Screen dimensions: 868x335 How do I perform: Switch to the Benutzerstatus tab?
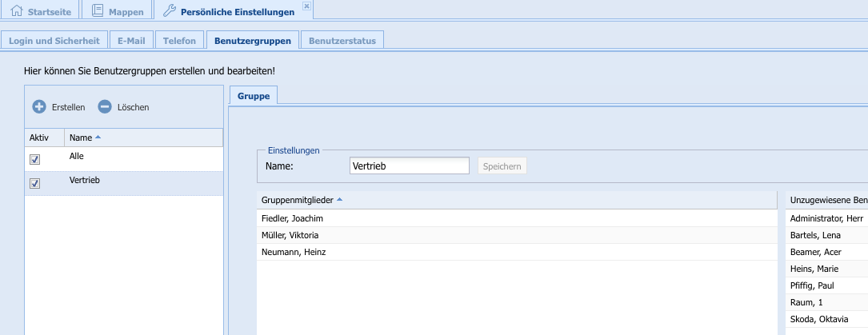tap(342, 40)
